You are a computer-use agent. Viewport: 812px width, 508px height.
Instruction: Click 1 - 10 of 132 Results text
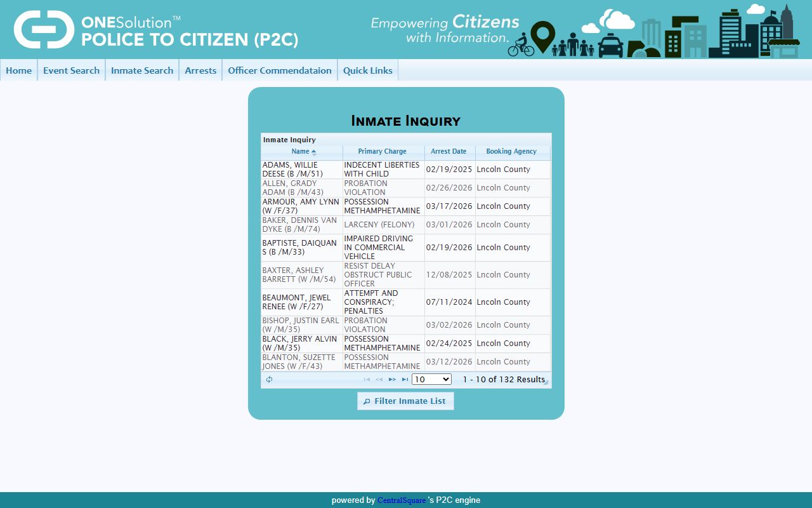click(504, 380)
